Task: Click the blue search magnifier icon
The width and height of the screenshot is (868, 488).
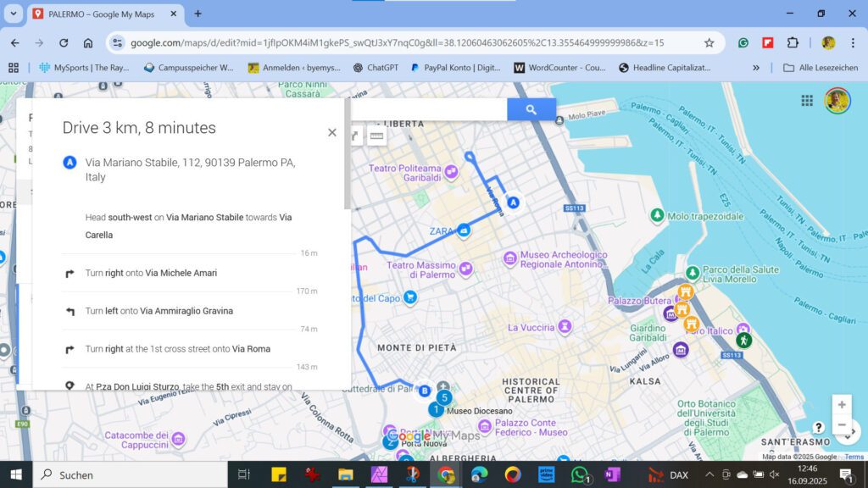Action: coord(532,109)
